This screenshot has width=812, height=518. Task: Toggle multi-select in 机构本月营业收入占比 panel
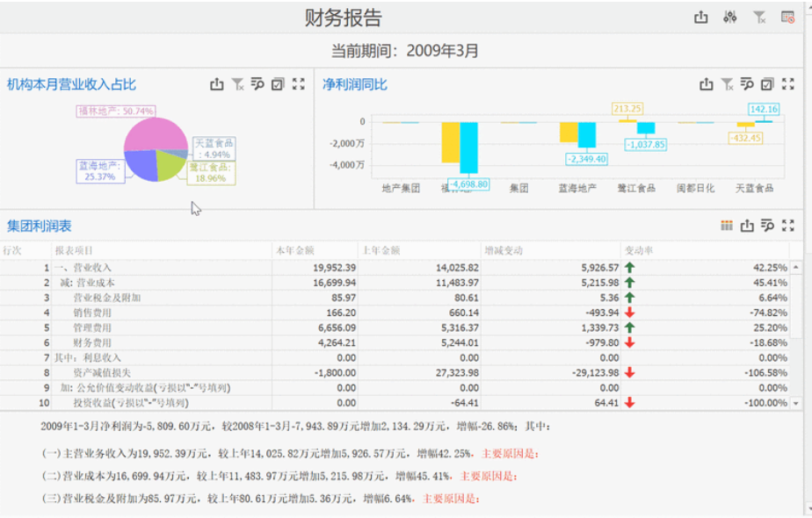click(x=278, y=83)
